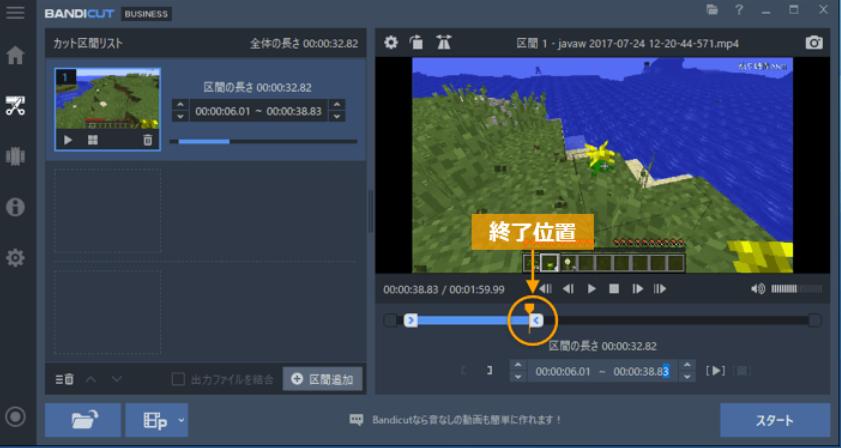Delete segment 1 with the trash icon
The width and height of the screenshot is (841, 448).
click(x=147, y=140)
